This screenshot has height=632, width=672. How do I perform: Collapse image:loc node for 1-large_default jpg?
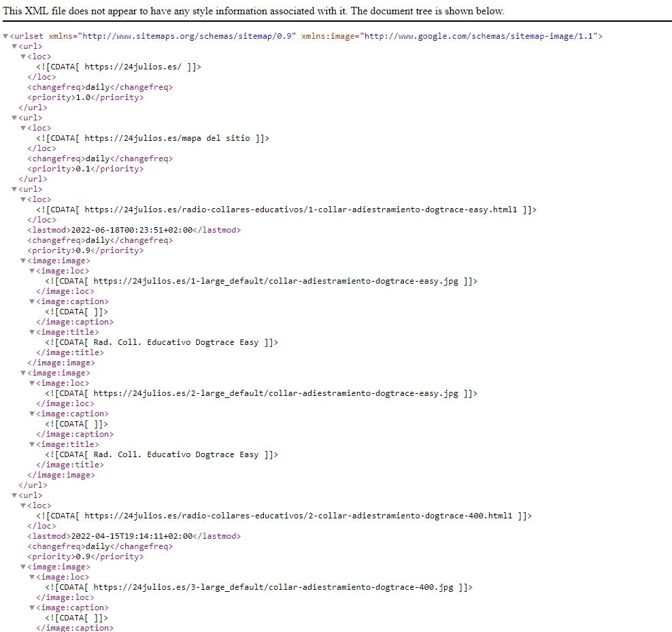click(32, 271)
